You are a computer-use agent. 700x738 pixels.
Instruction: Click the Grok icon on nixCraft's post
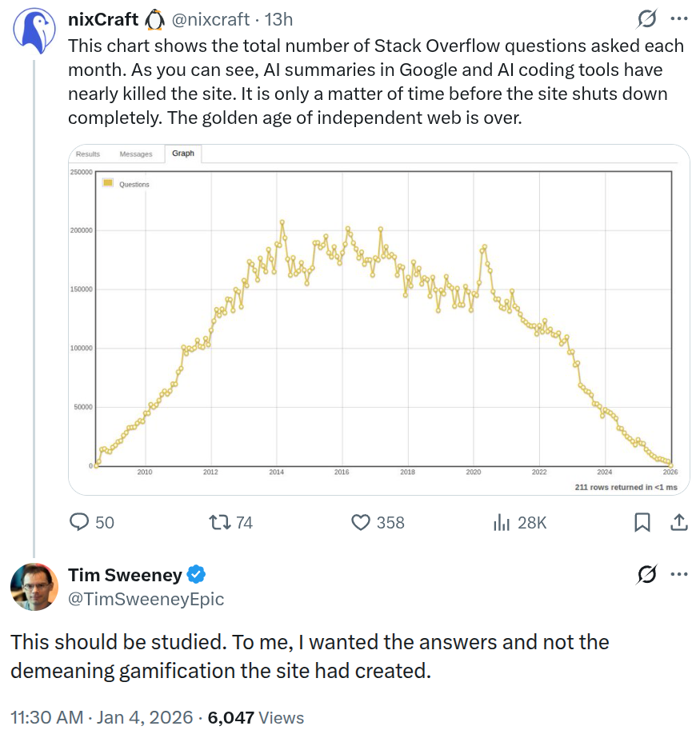pyautogui.click(x=645, y=18)
